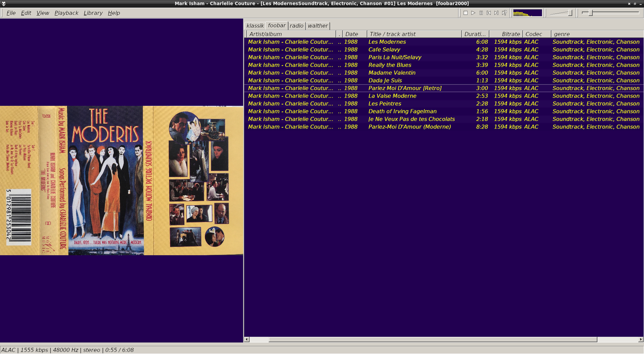Switch to the klassik playlist tab

255,26
